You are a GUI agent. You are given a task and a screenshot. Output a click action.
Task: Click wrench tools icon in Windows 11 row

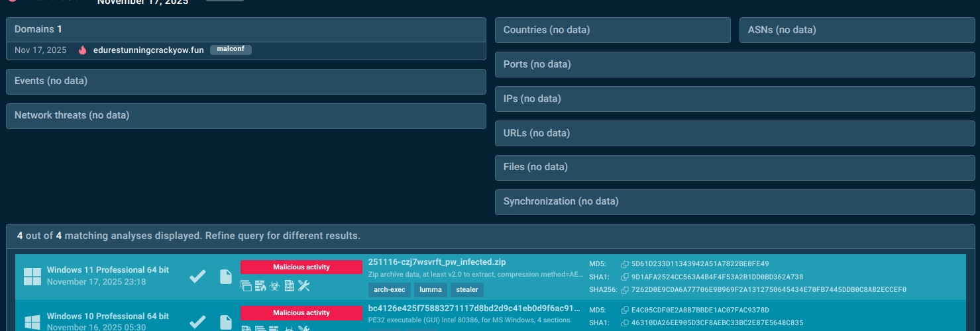(x=304, y=286)
